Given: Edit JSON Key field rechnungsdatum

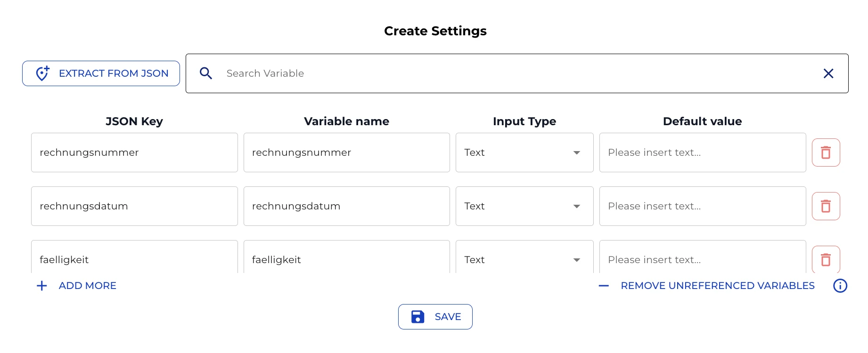Looking at the screenshot, I should [134, 206].
